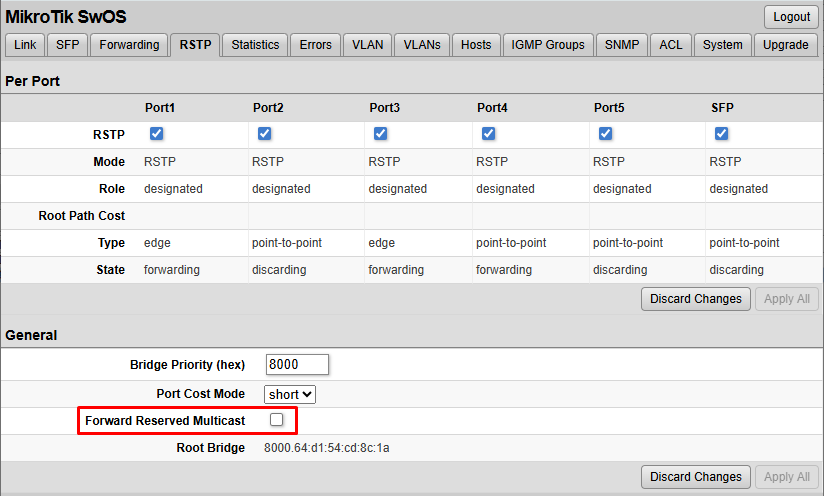Click Port2 'discarding' state text
Screen dimensions: 824x496
point(279,270)
